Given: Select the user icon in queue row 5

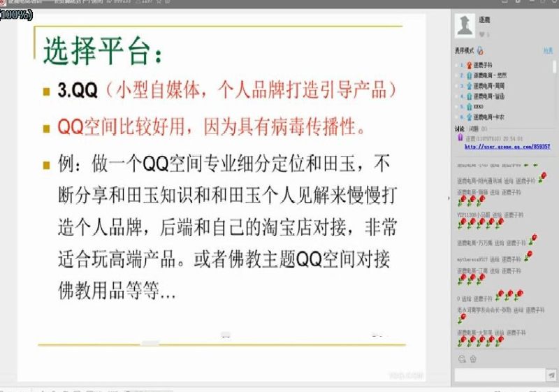Looking at the screenshot, I should point(469,106).
